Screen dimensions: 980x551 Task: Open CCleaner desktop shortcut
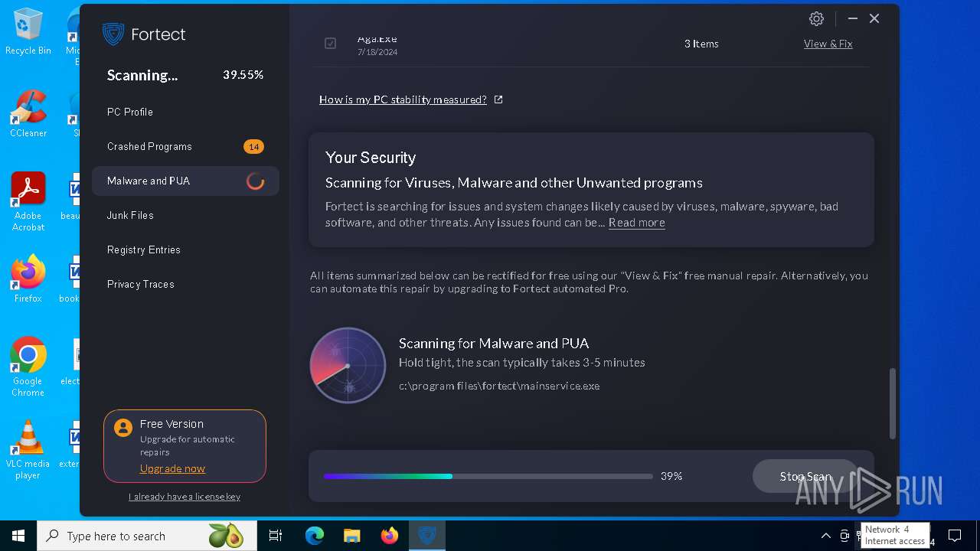28,115
